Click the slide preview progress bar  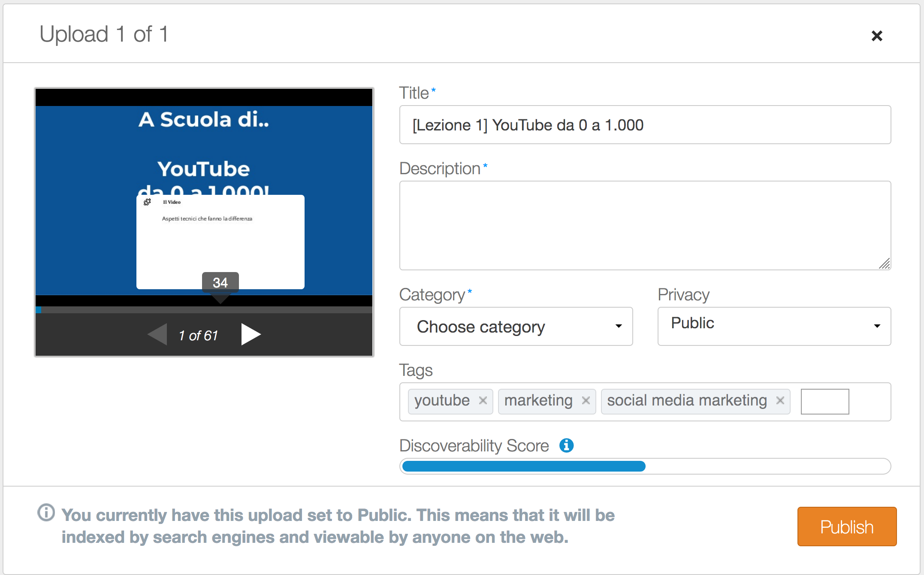click(x=204, y=310)
